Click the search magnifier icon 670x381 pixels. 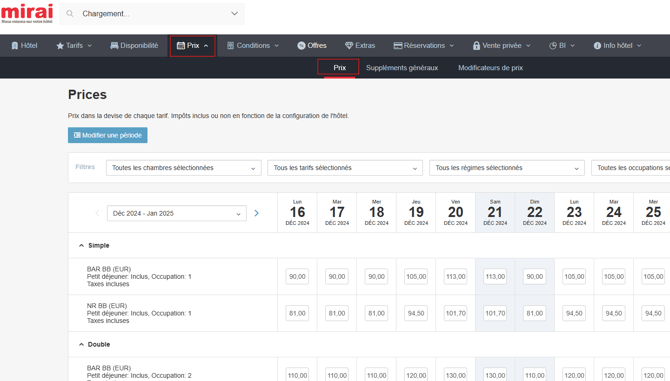(x=70, y=14)
